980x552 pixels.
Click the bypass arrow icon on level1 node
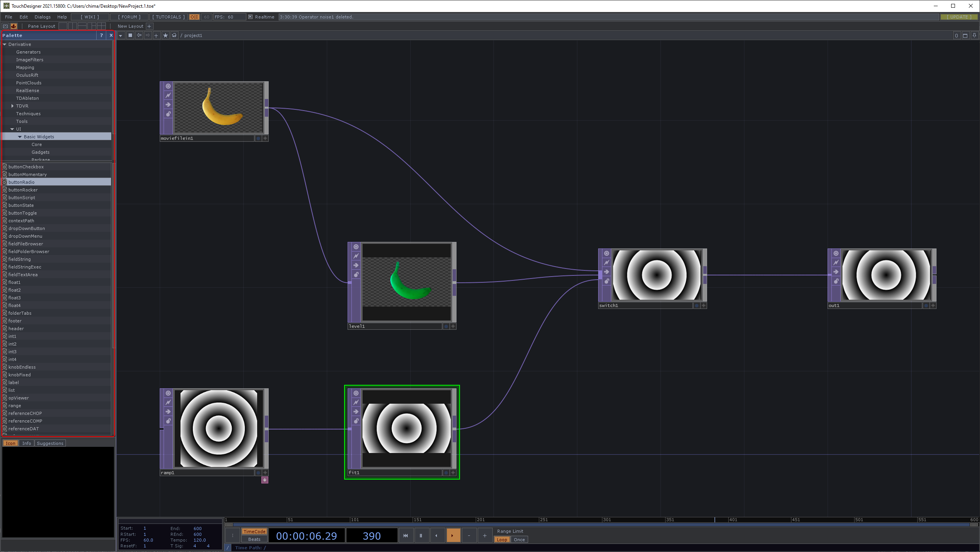point(356,265)
